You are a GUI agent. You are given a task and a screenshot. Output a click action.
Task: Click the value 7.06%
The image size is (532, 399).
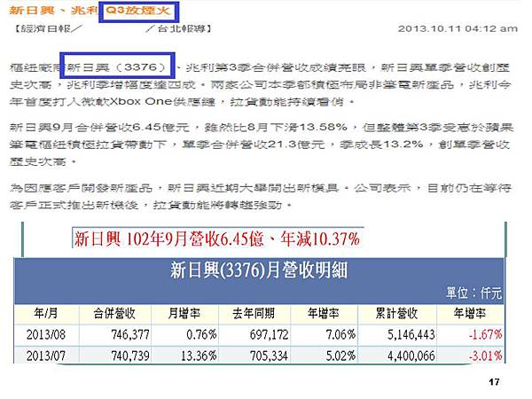[x=340, y=334]
